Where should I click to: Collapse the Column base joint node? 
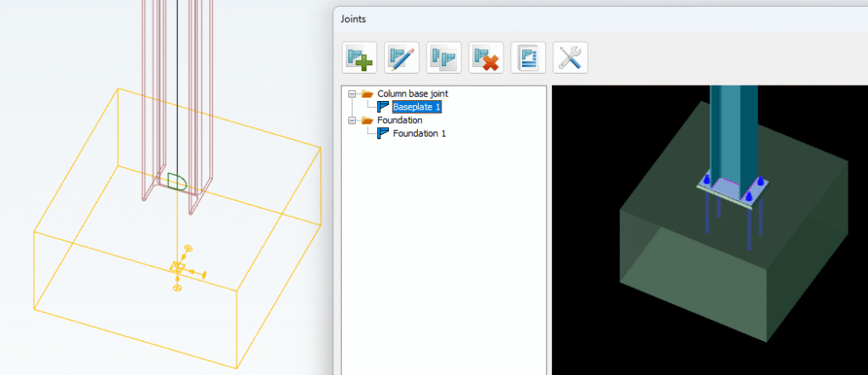tap(352, 94)
